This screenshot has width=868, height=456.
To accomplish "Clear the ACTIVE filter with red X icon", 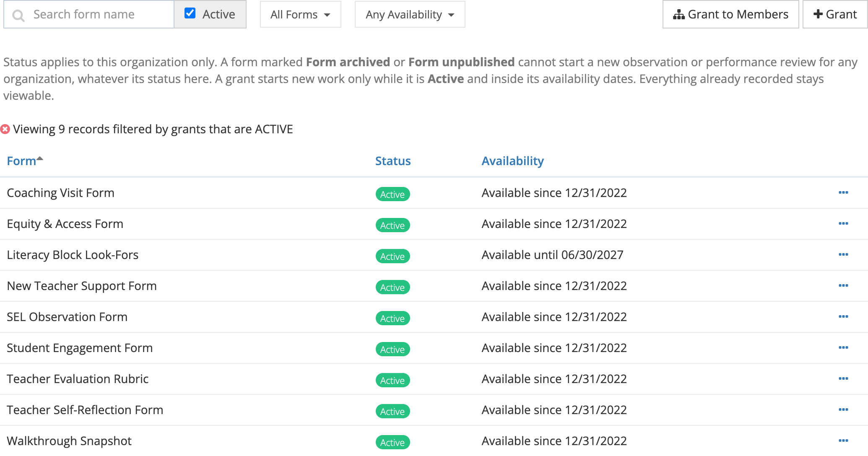I will click(5, 129).
